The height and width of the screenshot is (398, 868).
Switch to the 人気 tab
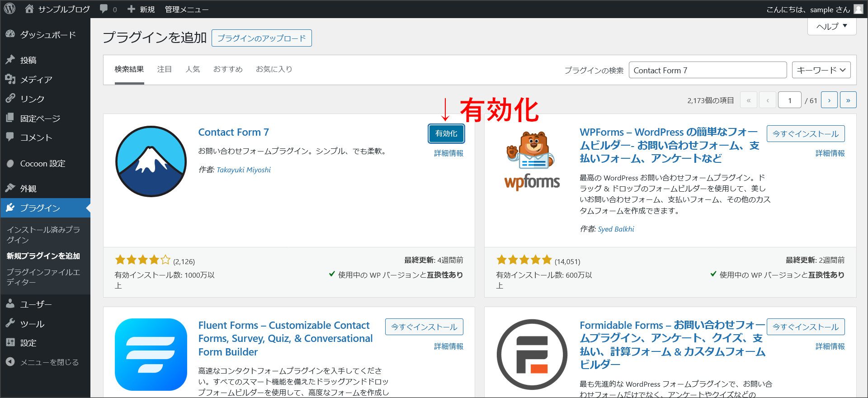193,69
